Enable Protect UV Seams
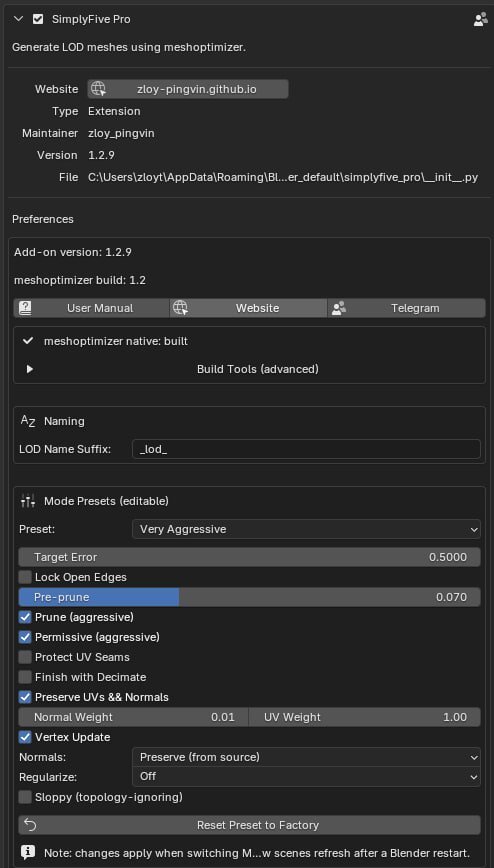This screenshot has width=494, height=868. (25, 657)
